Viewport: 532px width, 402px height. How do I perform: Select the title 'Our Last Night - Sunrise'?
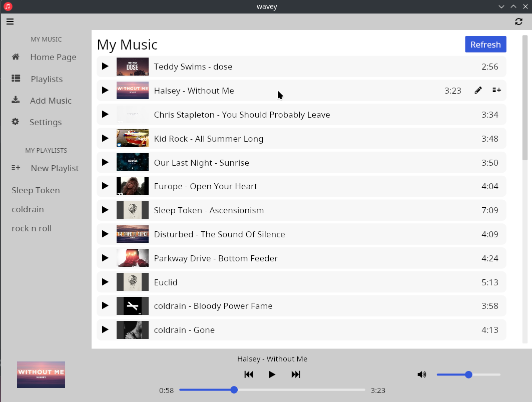click(x=202, y=163)
